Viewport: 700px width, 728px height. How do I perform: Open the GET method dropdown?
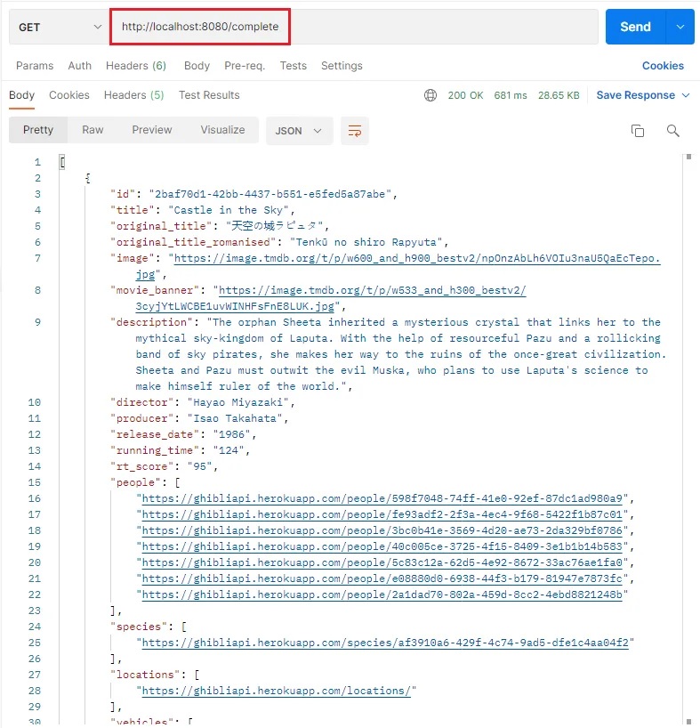point(59,27)
